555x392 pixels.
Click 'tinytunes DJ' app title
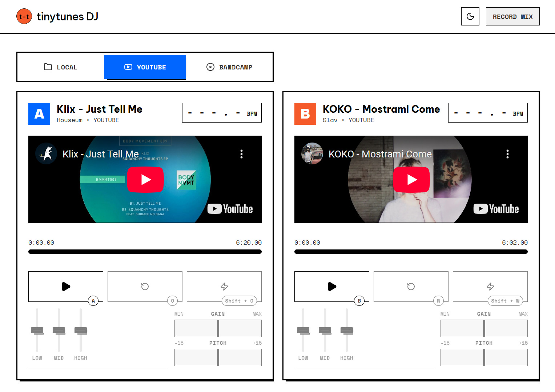click(67, 17)
